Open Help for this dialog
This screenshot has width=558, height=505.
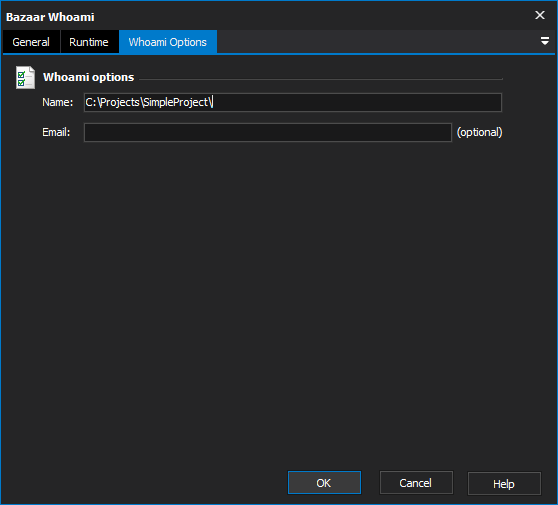click(504, 483)
